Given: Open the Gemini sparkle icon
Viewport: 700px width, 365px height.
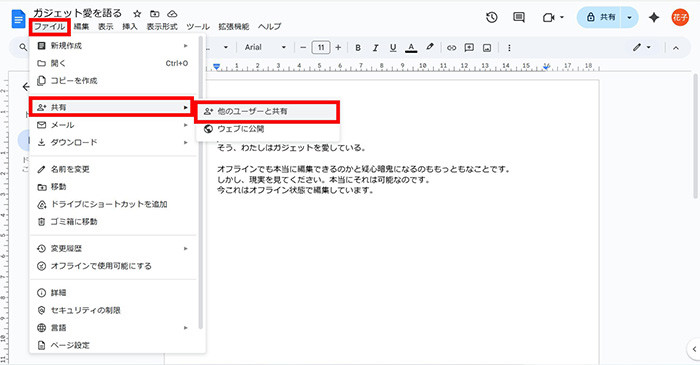Looking at the screenshot, I should [654, 17].
